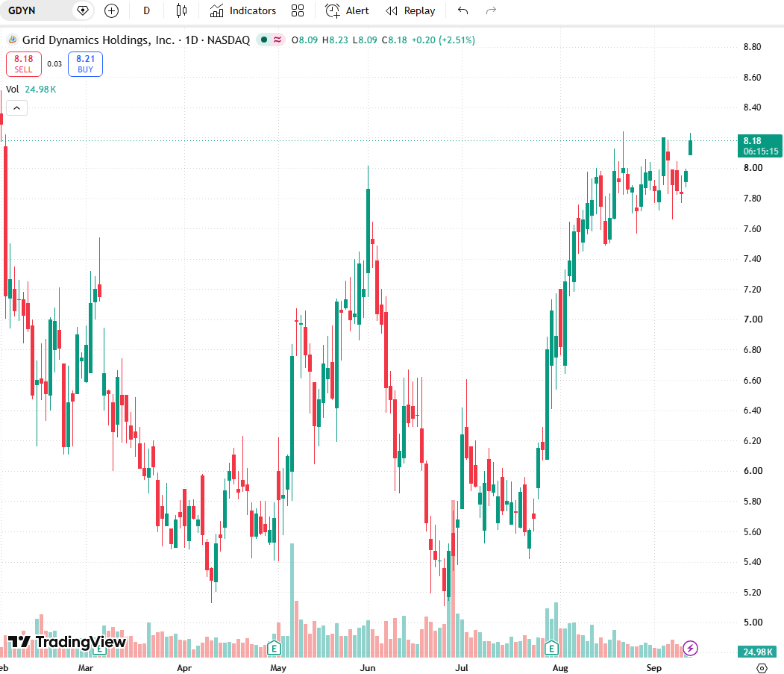Click the 8.00 price axis label

click(x=753, y=168)
